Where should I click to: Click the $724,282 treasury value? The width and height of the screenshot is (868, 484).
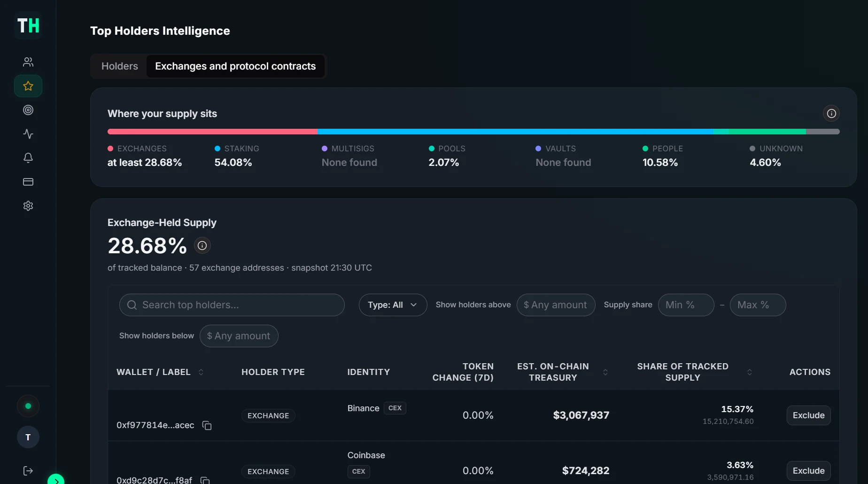[x=586, y=471]
